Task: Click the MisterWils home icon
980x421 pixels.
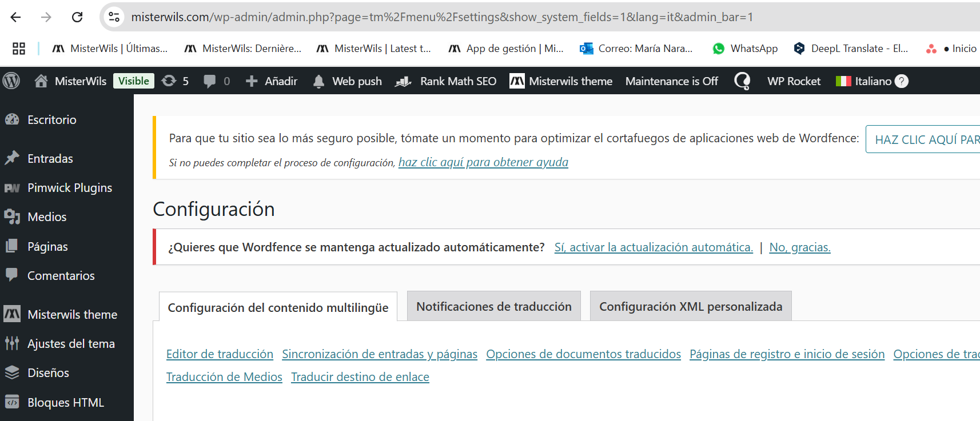Action: (41, 81)
